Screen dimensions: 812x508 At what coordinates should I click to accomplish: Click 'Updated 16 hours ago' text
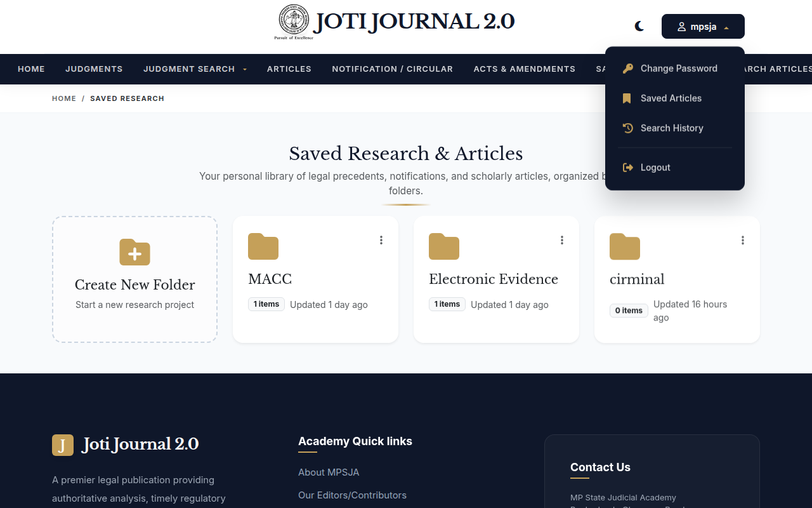pos(690,311)
